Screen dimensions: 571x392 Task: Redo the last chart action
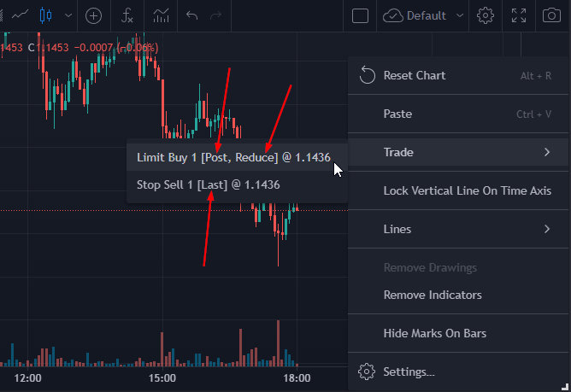pyautogui.click(x=216, y=15)
